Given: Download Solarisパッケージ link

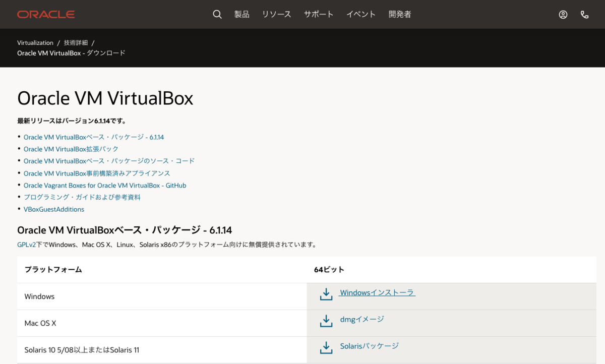Looking at the screenshot, I should coord(369,346).
